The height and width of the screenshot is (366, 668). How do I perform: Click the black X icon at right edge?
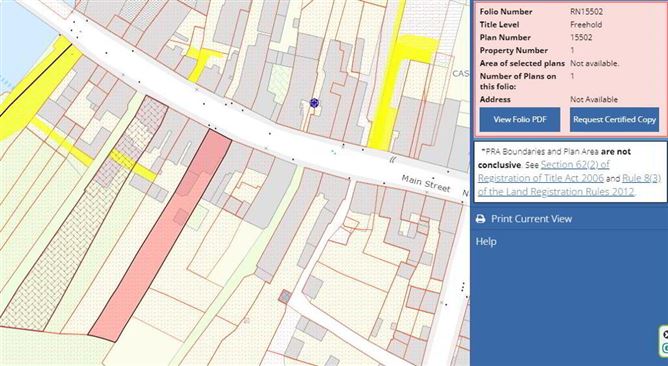[x=665, y=335]
